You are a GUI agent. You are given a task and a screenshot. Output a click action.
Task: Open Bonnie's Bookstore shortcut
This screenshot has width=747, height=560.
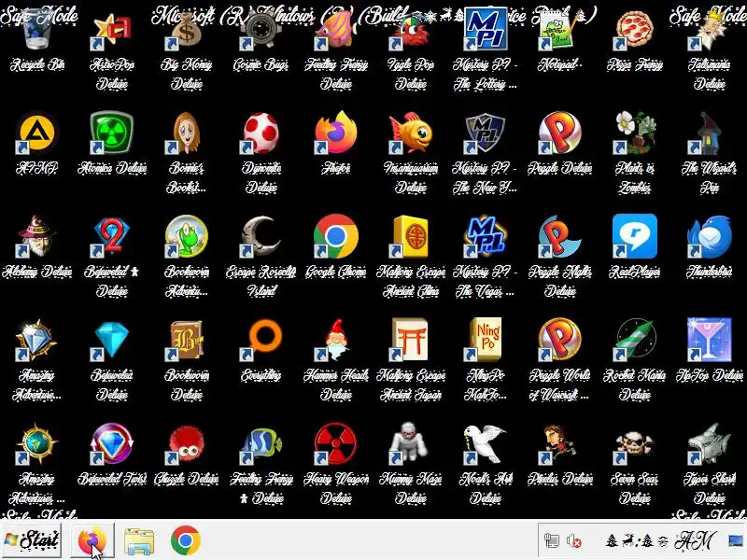[187, 133]
